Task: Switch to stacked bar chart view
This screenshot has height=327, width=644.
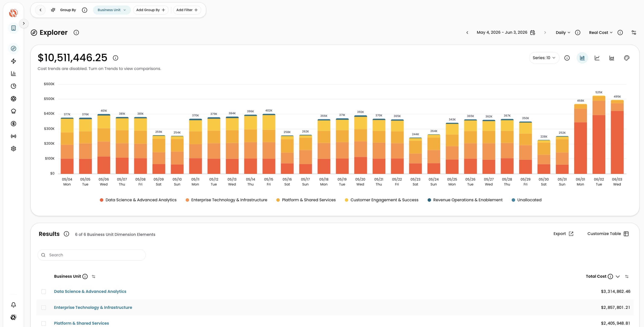Action: coord(582,58)
